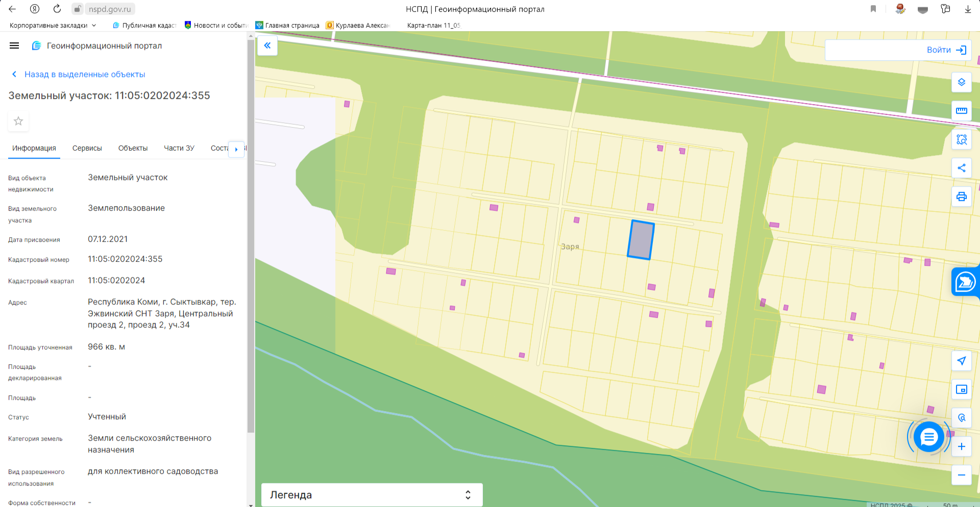Open the overview mini map tool
The width and height of the screenshot is (980, 507).
point(961,389)
